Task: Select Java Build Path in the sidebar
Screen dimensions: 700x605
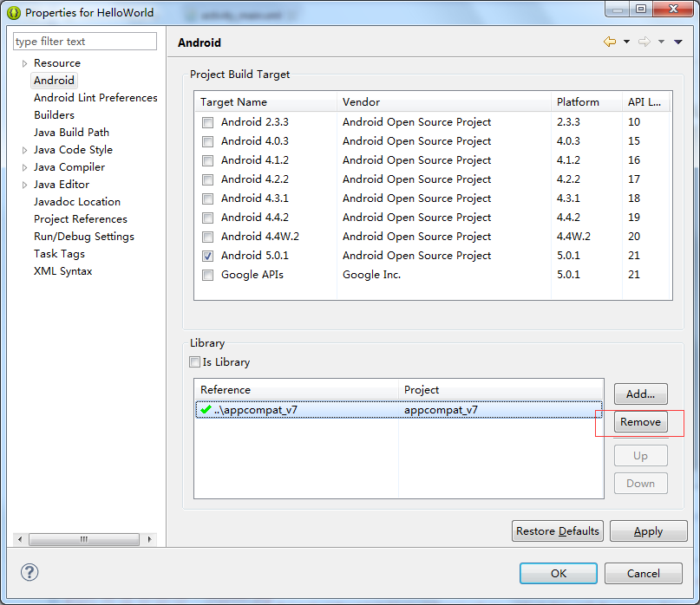Action: [x=71, y=132]
